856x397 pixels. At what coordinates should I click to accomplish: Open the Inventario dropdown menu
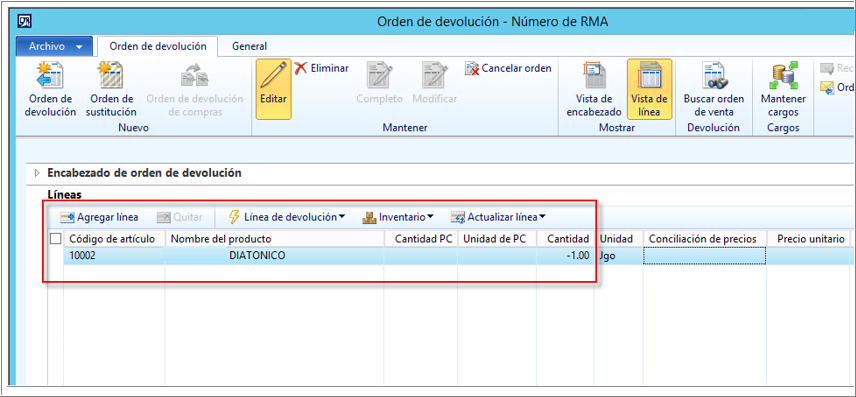(398, 217)
